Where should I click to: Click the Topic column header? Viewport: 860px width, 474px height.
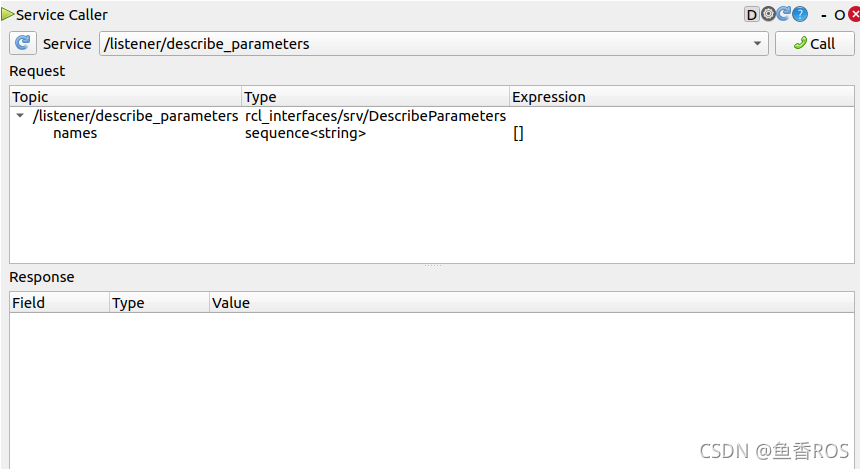30,97
